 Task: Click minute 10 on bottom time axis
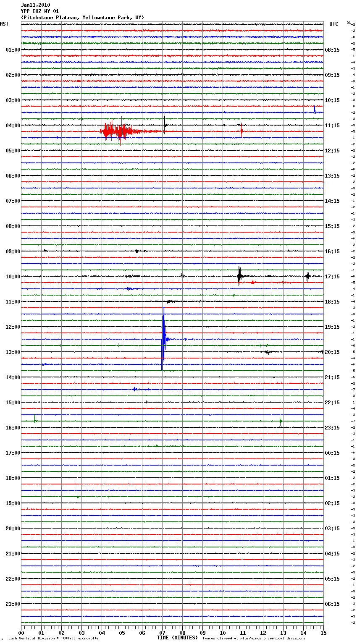tap(223, 633)
